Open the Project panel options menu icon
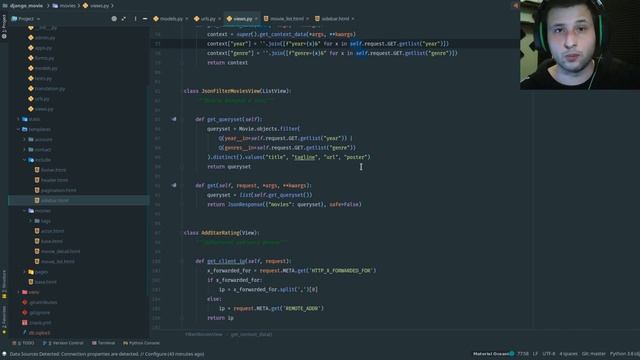The height and width of the screenshot is (360, 640). [136, 19]
